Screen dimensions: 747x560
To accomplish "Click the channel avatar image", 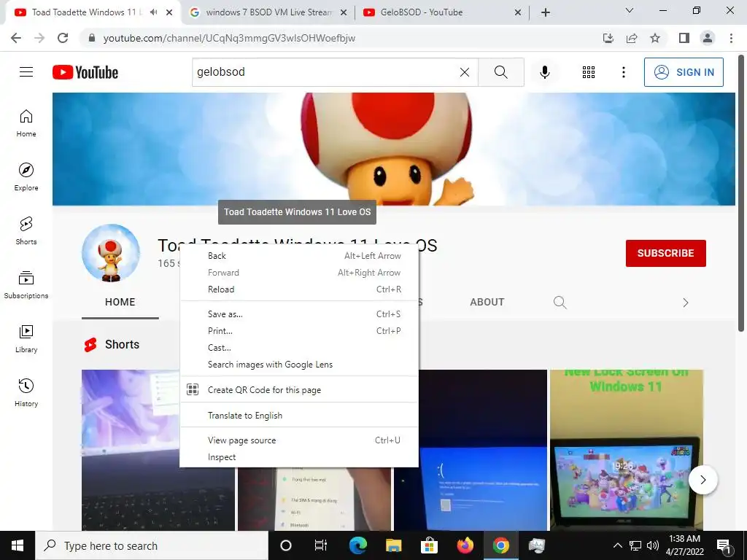I will point(111,253).
